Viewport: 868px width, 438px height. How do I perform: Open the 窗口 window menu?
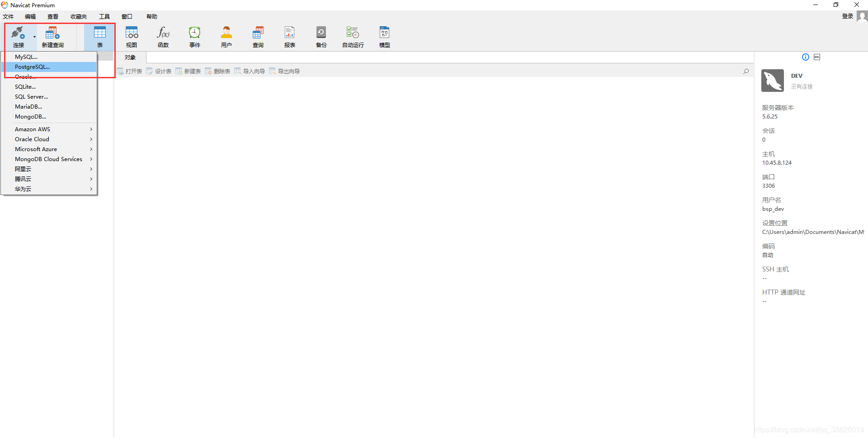(x=127, y=17)
